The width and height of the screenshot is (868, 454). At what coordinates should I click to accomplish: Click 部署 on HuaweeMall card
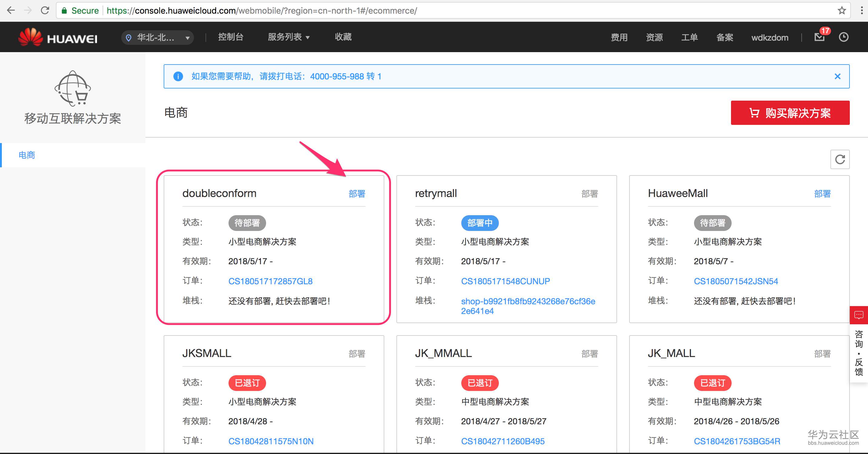822,194
